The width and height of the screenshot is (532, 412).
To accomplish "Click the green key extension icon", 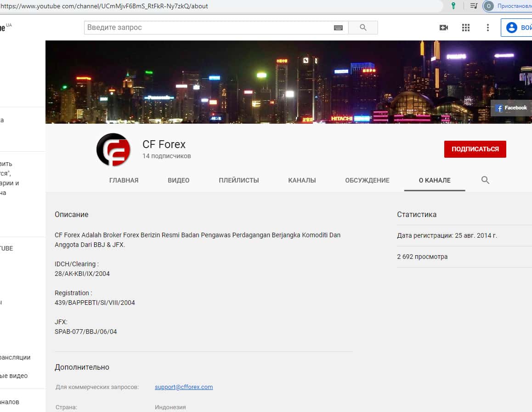I will coord(453,6).
